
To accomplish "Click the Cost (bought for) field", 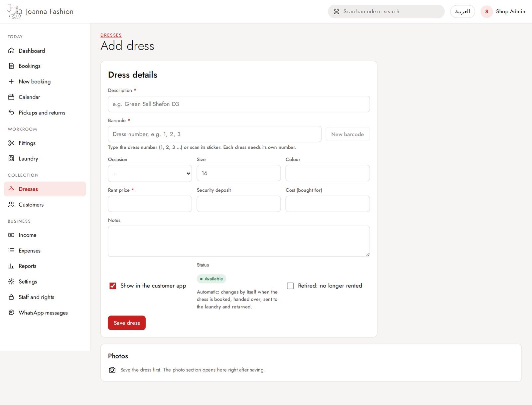I will point(328,204).
